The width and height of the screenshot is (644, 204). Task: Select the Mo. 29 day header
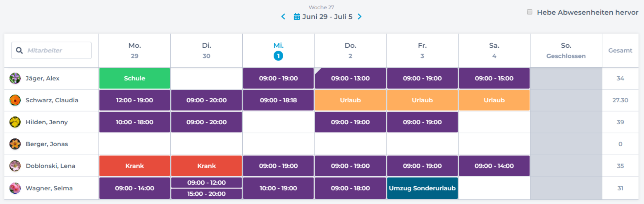tap(135, 50)
